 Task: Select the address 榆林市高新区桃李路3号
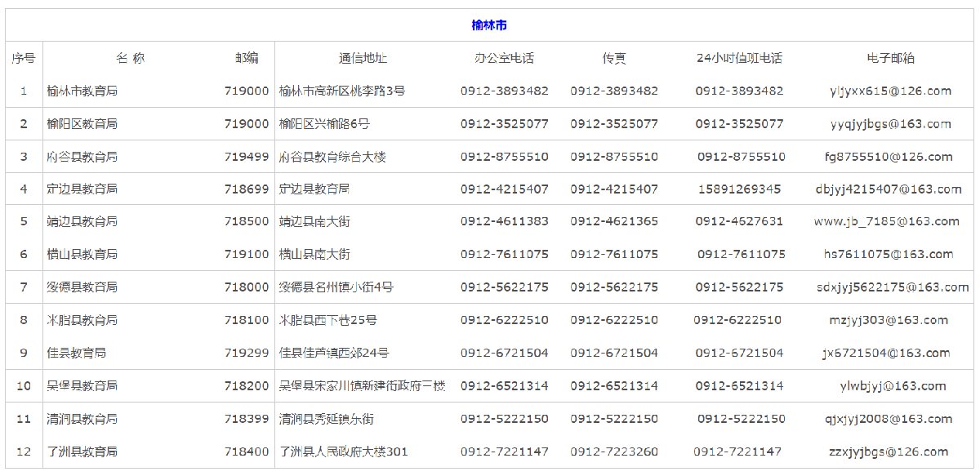tap(342, 91)
